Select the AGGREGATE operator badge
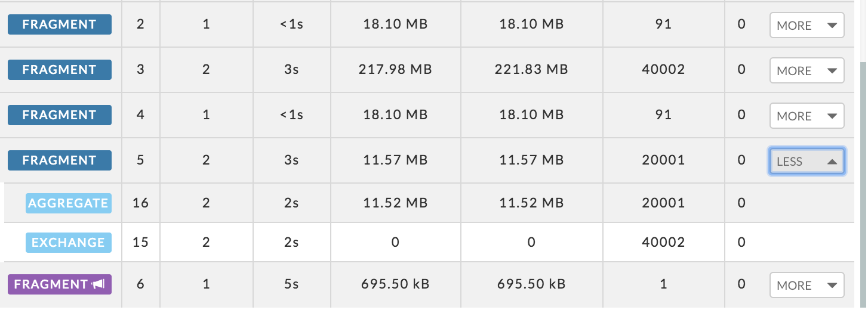The image size is (868, 313). click(69, 203)
